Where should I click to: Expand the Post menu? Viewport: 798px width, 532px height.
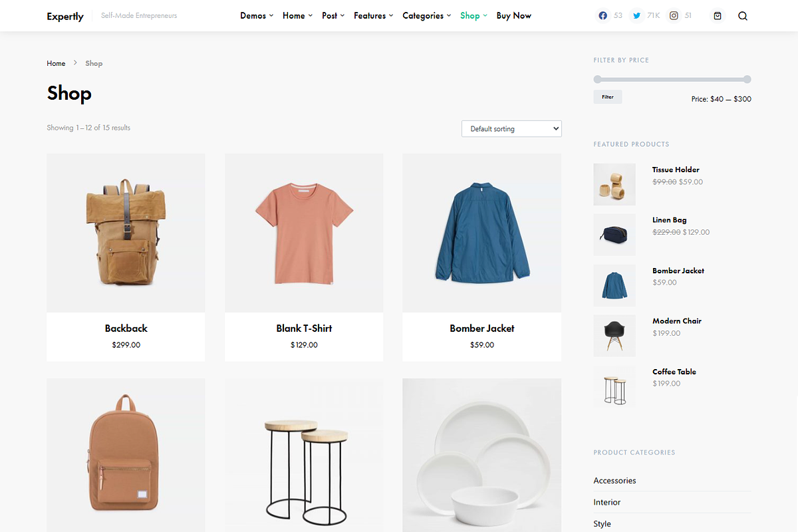click(x=333, y=15)
